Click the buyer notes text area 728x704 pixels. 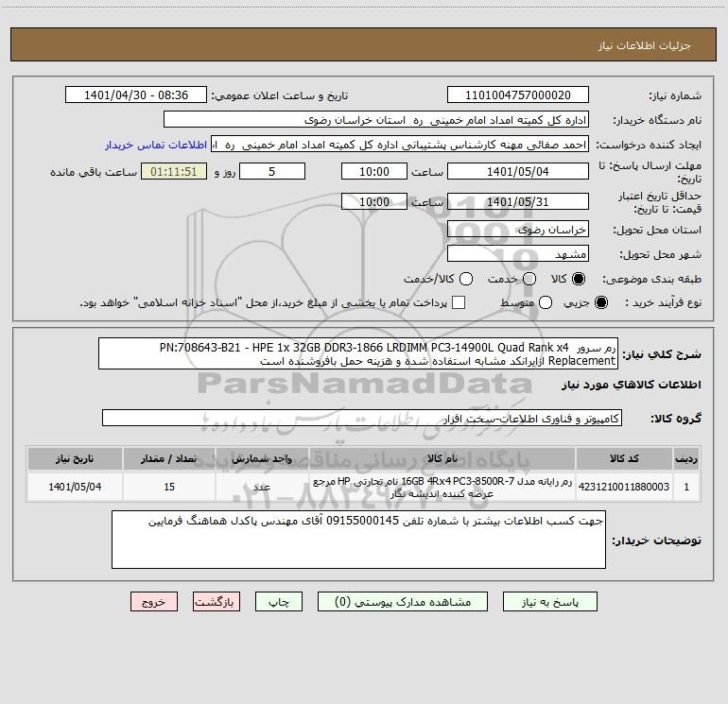point(358,540)
